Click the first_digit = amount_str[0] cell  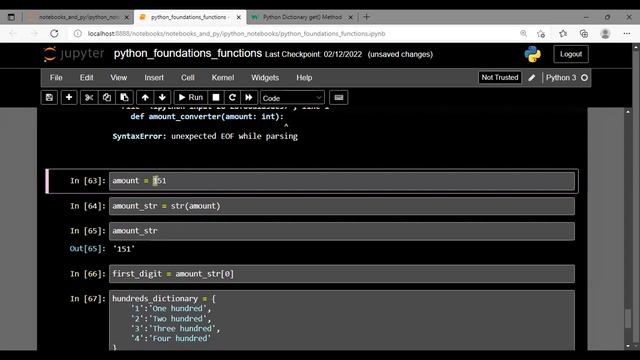point(342,274)
